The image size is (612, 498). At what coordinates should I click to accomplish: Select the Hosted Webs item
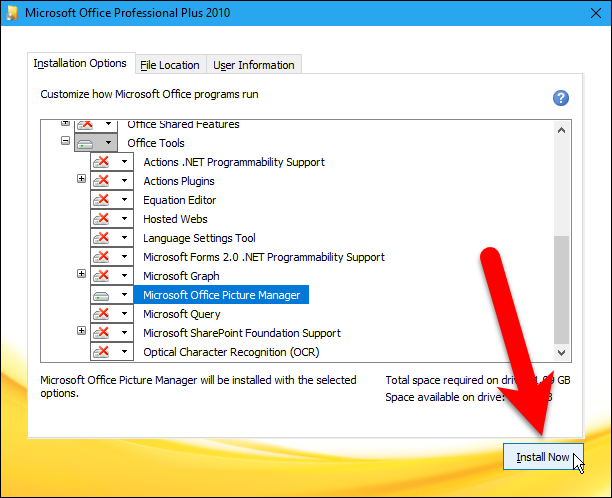[x=175, y=219]
